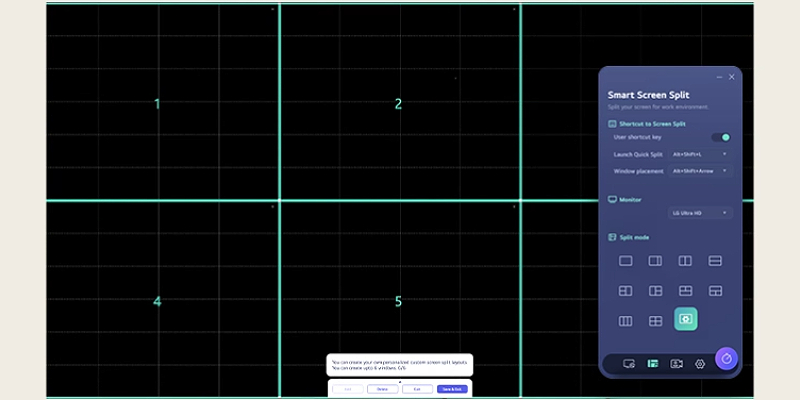Select the single full-screen split layout
Image resolution: width=800 pixels, height=400 pixels.
coord(626,261)
